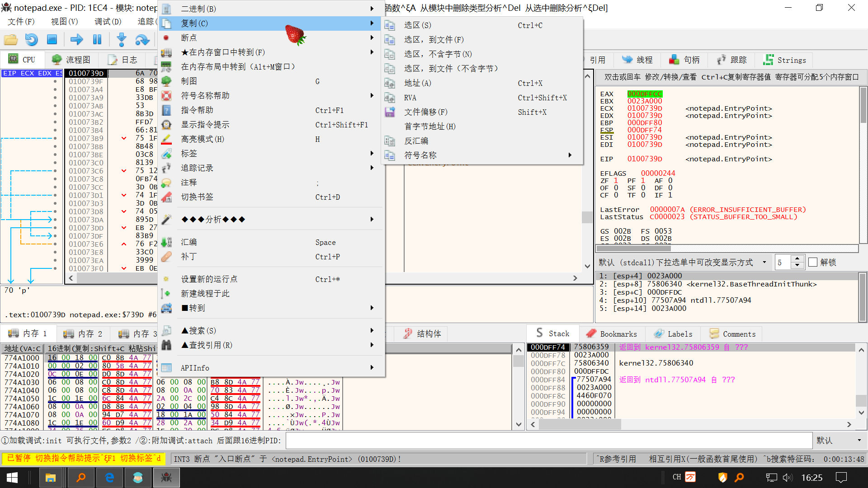Select 设置新的运行点 menu item
Screen dimensions: 868x488
[271, 279]
